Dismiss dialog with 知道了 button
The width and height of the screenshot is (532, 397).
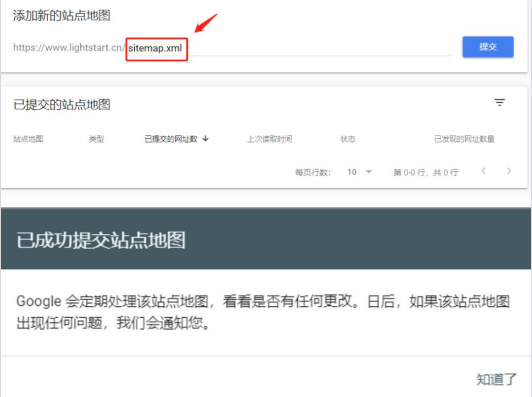point(496,379)
